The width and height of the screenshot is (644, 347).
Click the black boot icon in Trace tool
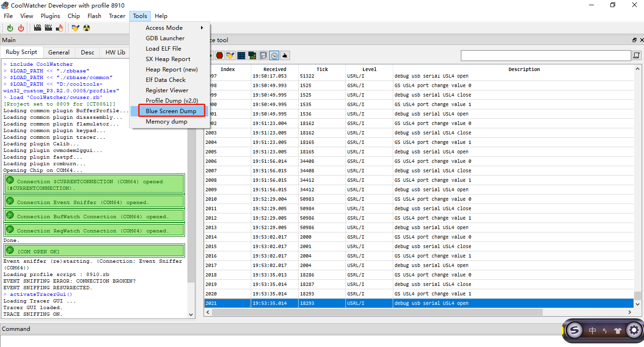[285, 55]
